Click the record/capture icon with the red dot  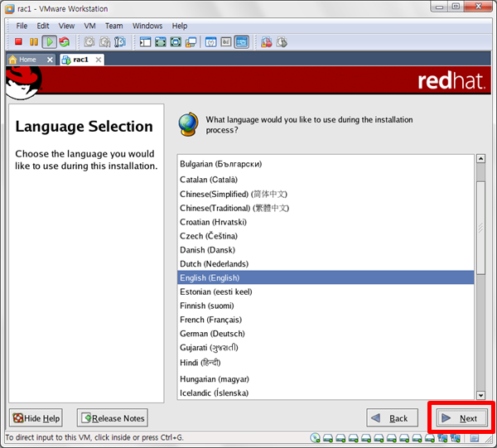coord(266,42)
